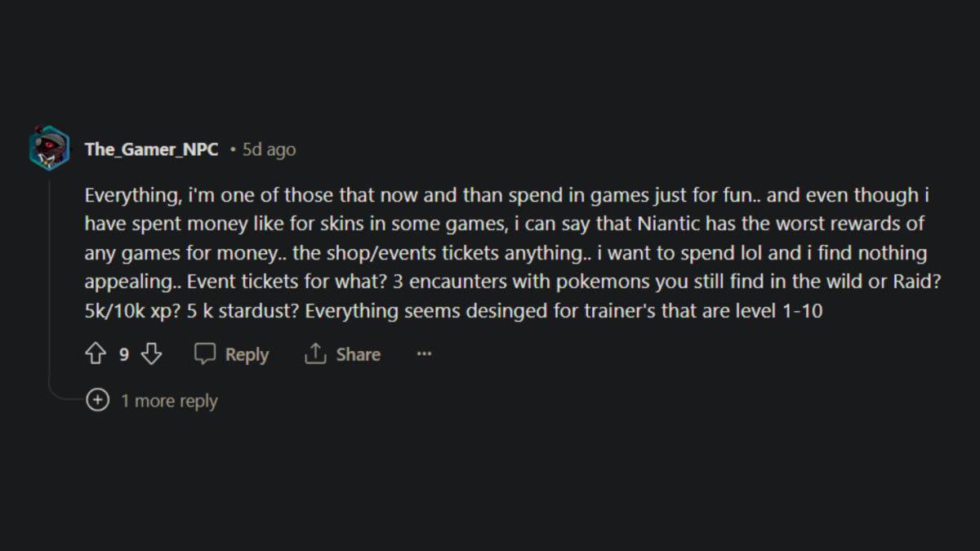The height and width of the screenshot is (551, 980).
Task: Click the Share arrow icon
Action: [x=315, y=354]
